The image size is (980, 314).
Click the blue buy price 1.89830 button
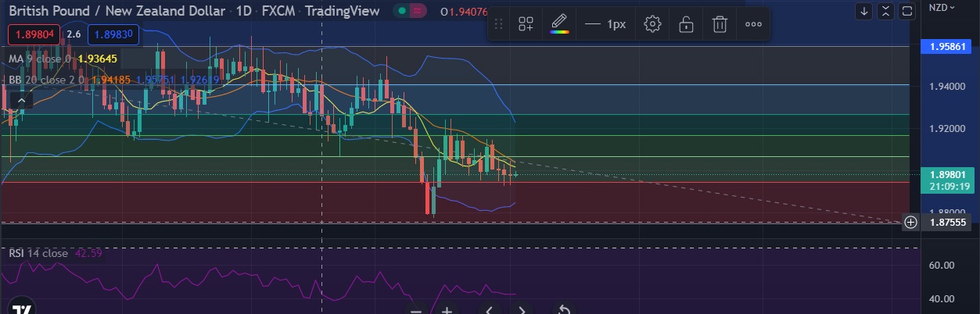pyautogui.click(x=114, y=34)
